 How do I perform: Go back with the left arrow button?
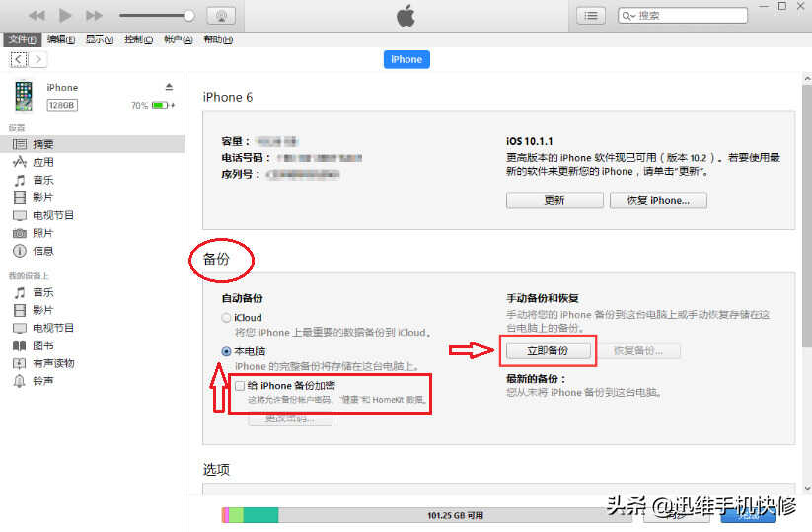19,59
